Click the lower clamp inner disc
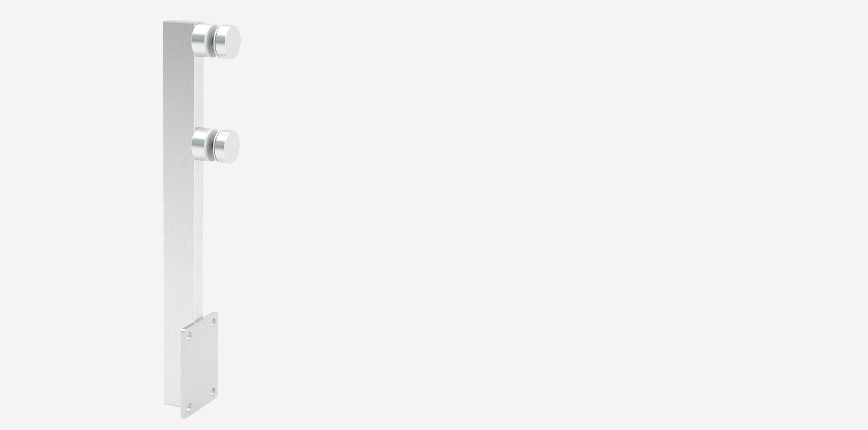The width and height of the screenshot is (868, 430). point(200,144)
